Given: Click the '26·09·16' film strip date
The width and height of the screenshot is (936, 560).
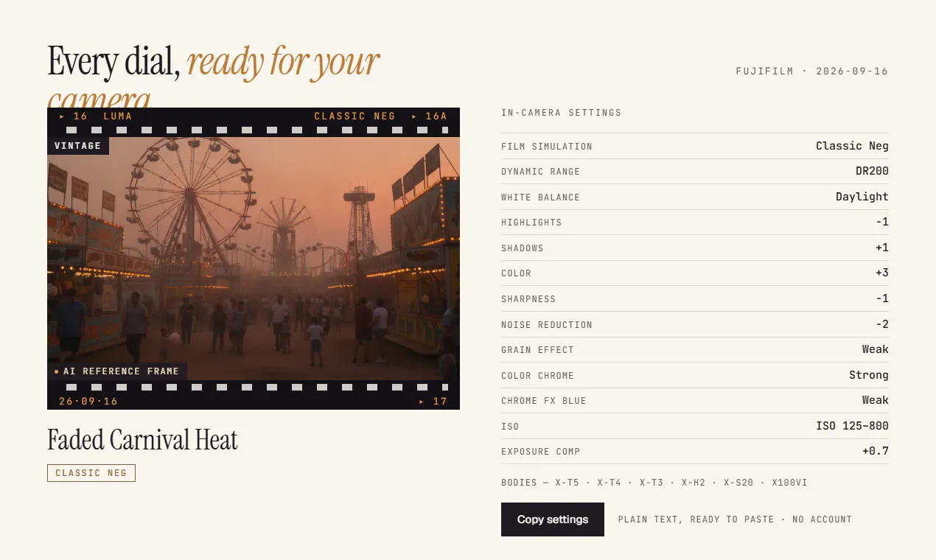Looking at the screenshot, I should coord(88,402).
